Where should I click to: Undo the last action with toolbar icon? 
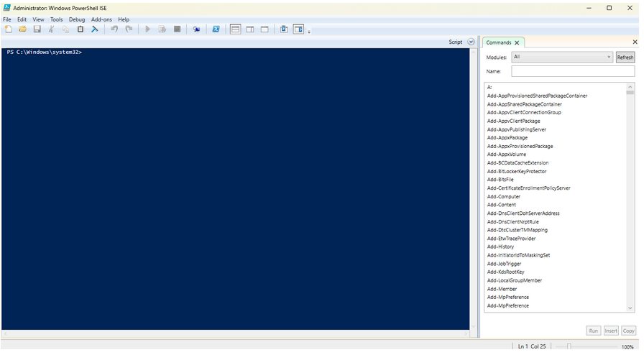point(114,29)
